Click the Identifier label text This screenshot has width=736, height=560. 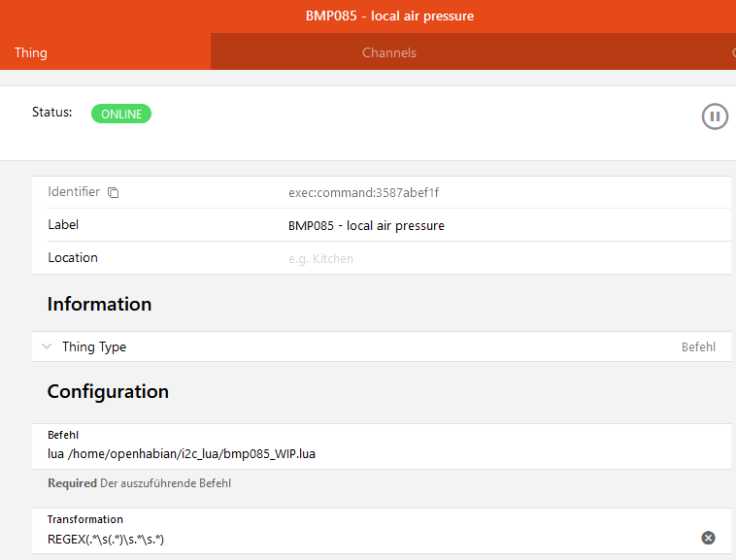[x=74, y=192]
